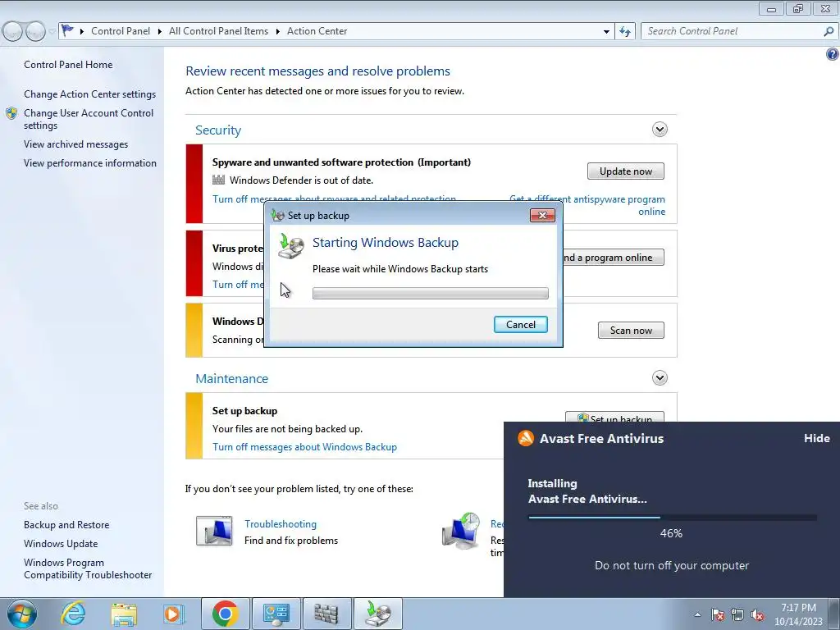The width and height of the screenshot is (840, 630).
Task: Select the Control Panel taskbar button
Action: [x=276, y=614]
